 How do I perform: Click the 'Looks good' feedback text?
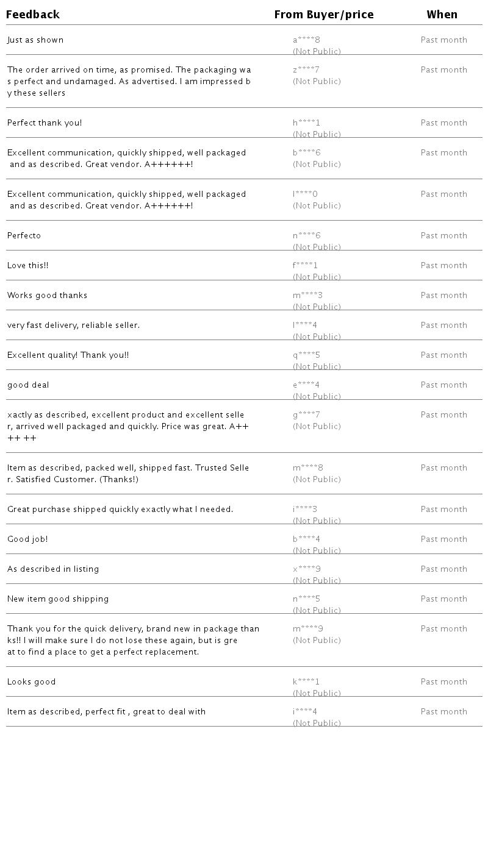coord(32,682)
